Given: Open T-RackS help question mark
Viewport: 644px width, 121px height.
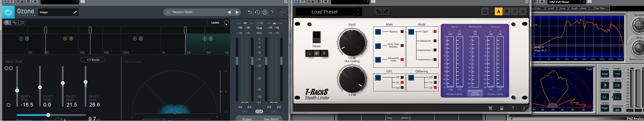Looking at the screenshot, I should [513, 108].
